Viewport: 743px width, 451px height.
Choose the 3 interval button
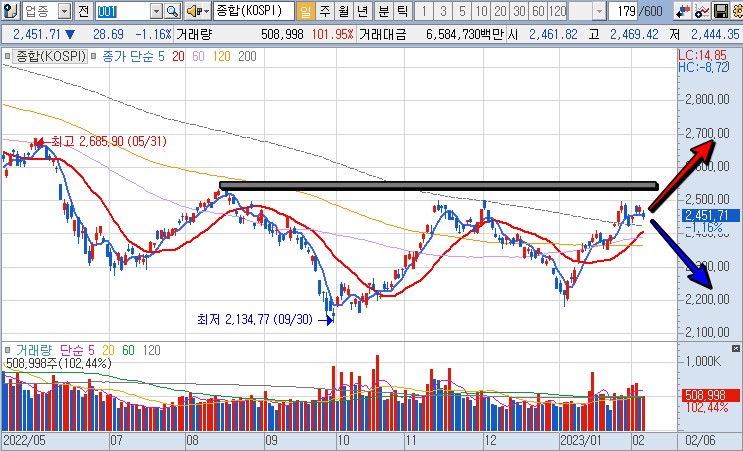click(443, 11)
